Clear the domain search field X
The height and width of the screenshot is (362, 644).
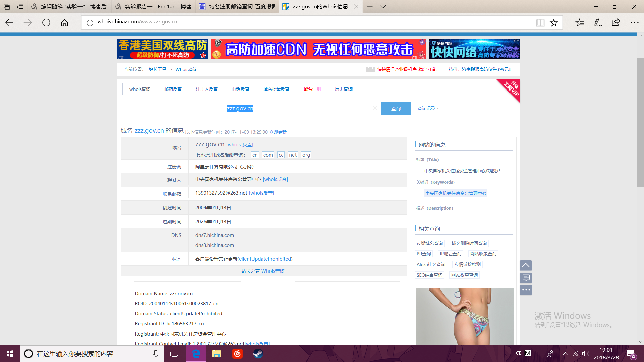click(x=375, y=108)
